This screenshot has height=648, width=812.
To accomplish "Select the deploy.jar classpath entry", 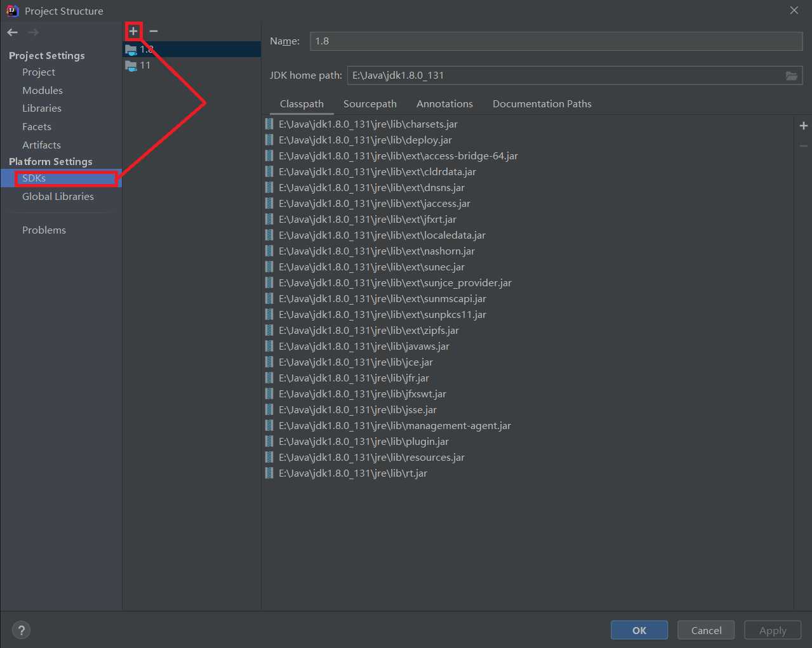I will click(528, 140).
